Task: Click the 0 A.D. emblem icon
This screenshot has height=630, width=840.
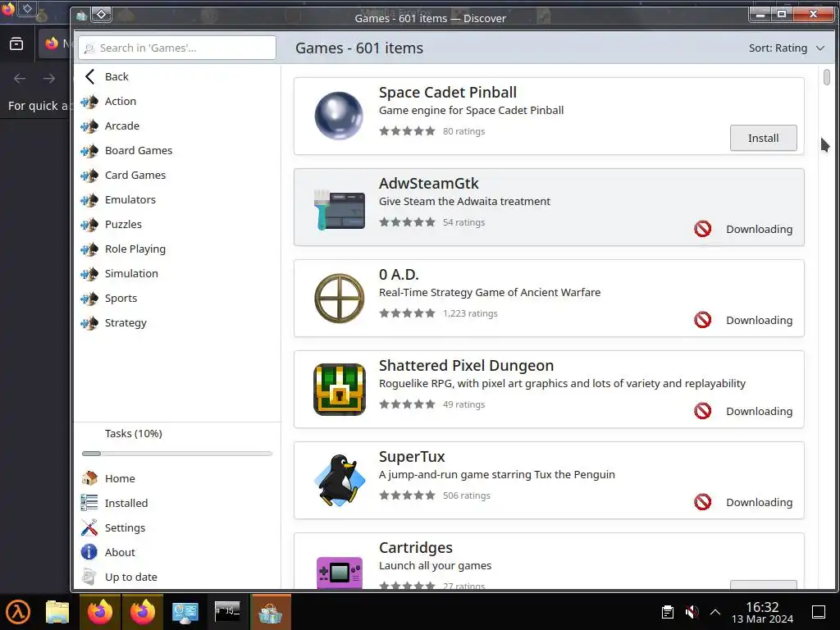Action: click(x=339, y=299)
